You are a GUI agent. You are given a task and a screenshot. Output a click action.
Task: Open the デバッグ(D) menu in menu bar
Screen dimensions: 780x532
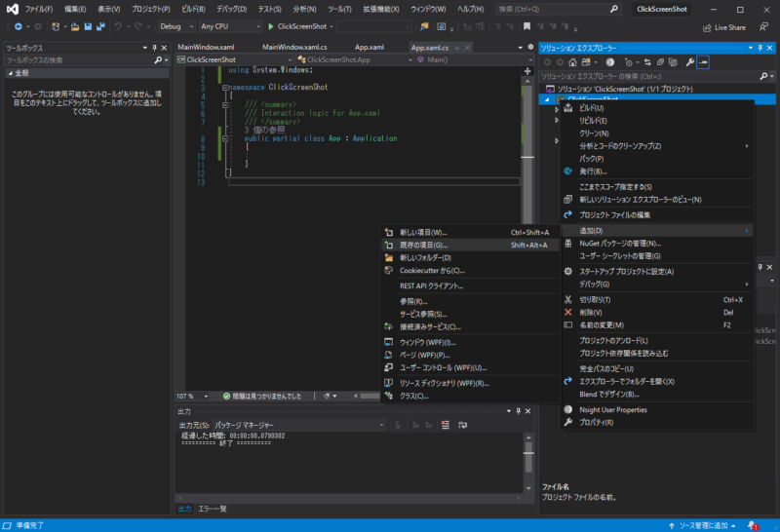[231, 9]
